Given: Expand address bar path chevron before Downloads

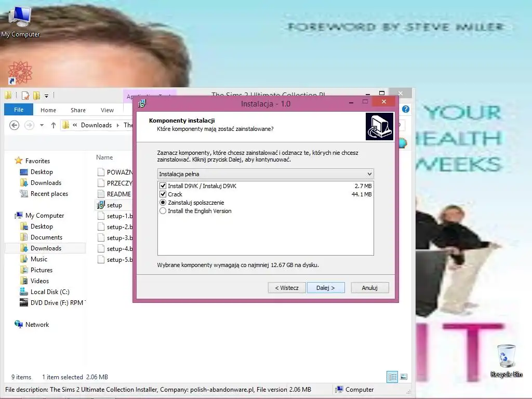Looking at the screenshot, I should pos(75,125).
